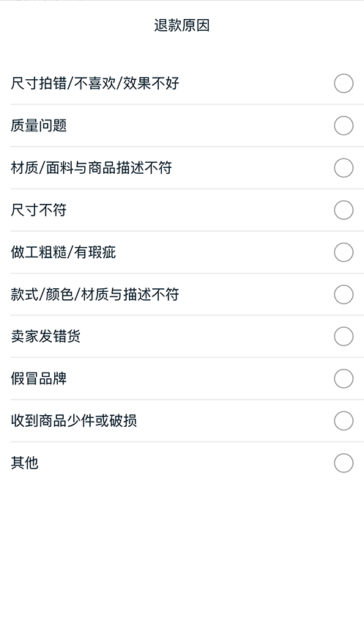Click the 退款原因 header title
364x627 pixels.
(182, 25)
